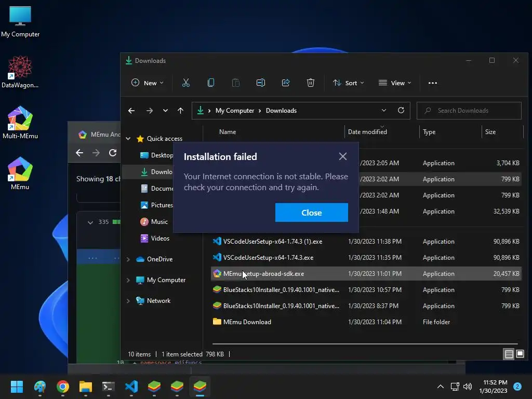Viewport: 532px width, 399px height.
Task: Navigate up one folder level
Action: [x=180, y=111]
